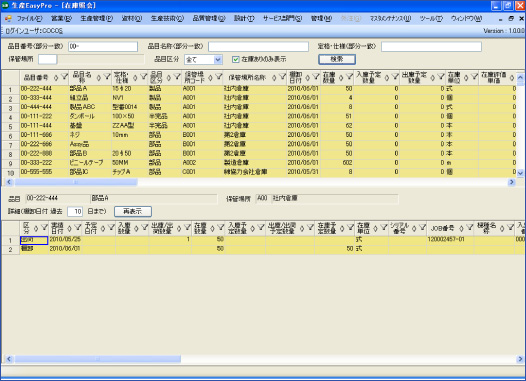Screen dimensions: 526x381
Task: Filter the 機種名称 column
Action: [510, 227]
